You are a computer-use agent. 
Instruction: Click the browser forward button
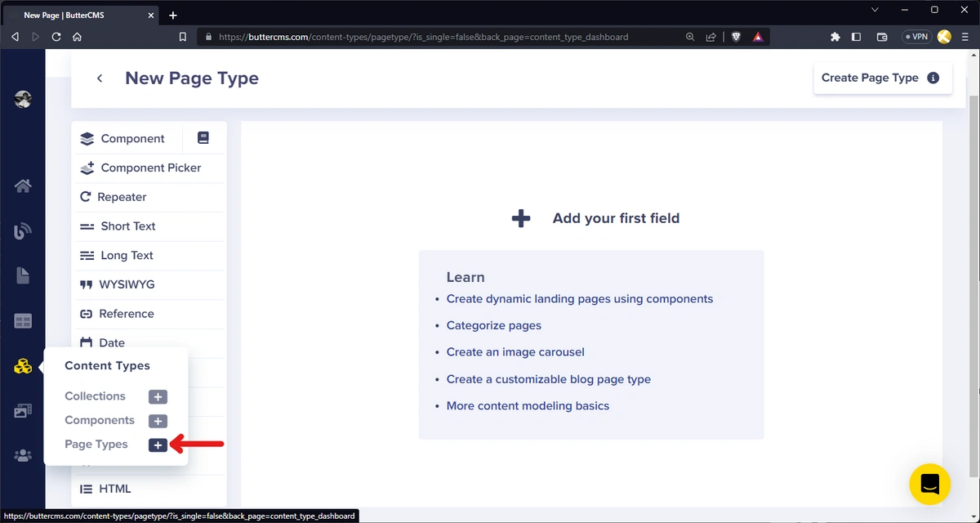(35, 37)
